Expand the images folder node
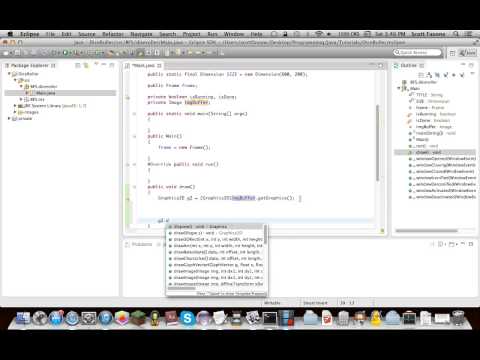 point(15,112)
